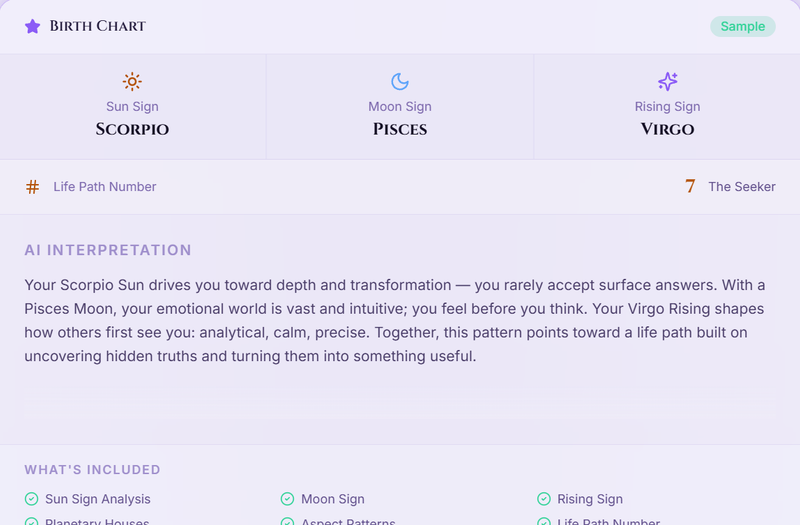
Task: Click the Life Path Number label
Action: (x=105, y=187)
